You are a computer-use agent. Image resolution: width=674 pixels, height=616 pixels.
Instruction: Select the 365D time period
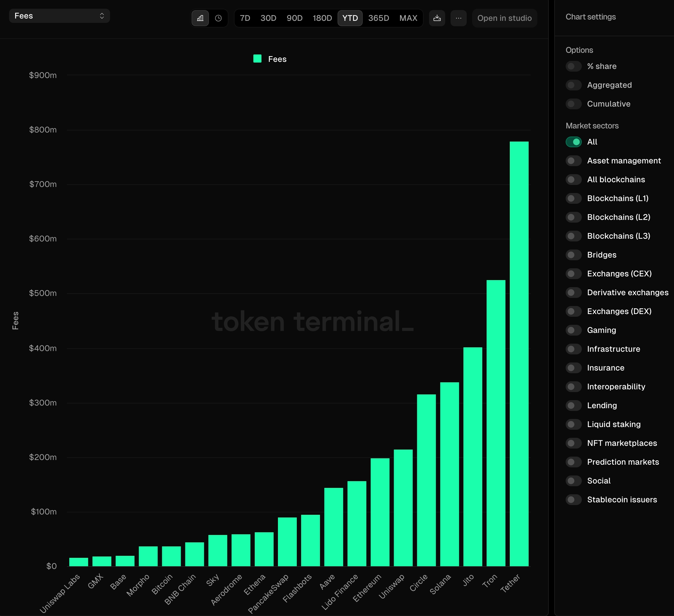pyautogui.click(x=379, y=18)
